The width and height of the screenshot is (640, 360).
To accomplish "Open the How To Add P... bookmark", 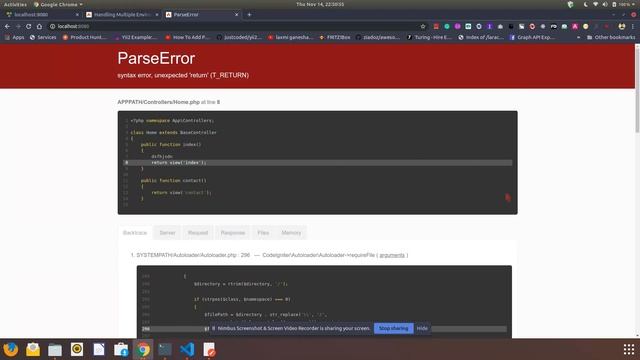I will (188, 37).
